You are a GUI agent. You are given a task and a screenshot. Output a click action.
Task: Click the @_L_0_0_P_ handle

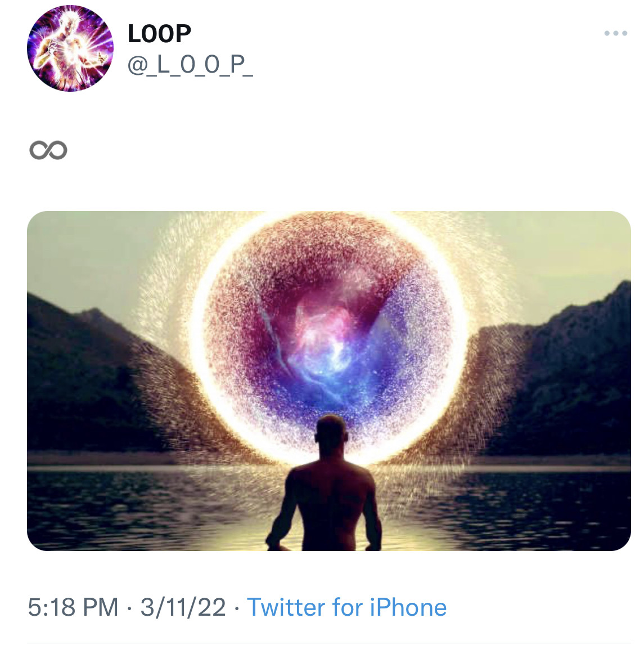[x=190, y=65]
